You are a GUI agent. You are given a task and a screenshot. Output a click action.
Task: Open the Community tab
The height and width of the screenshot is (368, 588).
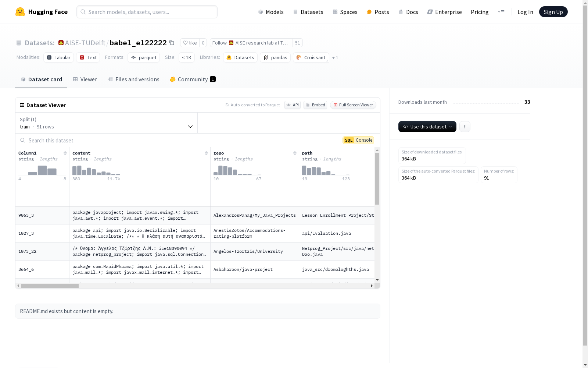pyautogui.click(x=193, y=79)
